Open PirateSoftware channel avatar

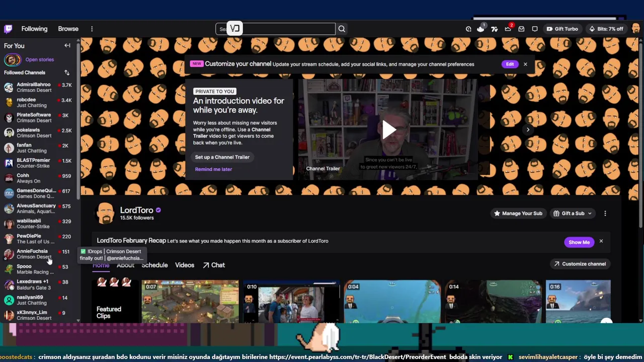(x=9, y=118)
